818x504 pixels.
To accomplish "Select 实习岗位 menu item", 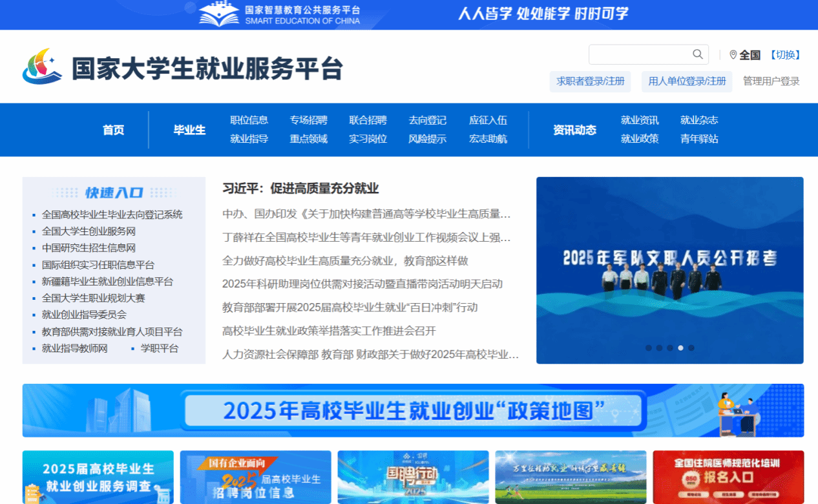I will pyautogui.click(x=368, y=139).
